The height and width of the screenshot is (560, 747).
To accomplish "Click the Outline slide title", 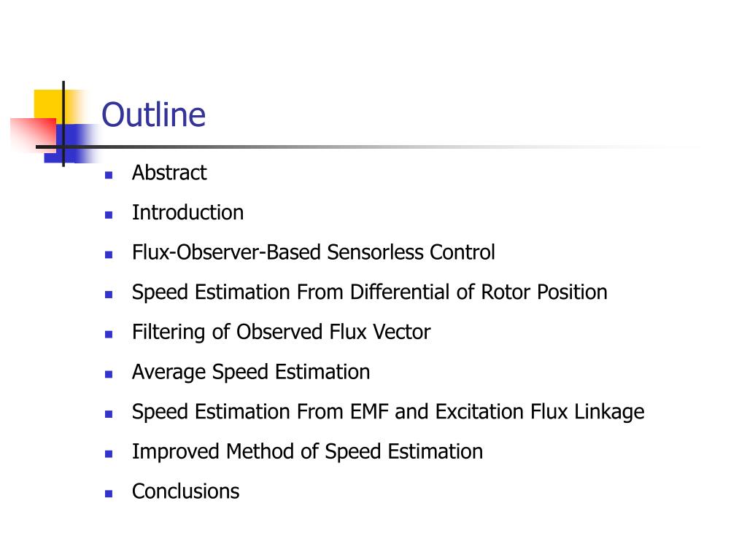I will pos(153,114).
